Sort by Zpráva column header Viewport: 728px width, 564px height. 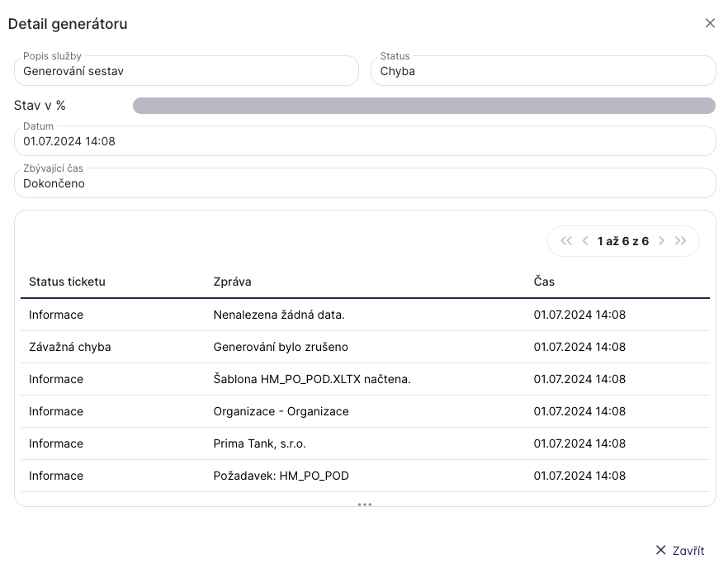[232, 282]
